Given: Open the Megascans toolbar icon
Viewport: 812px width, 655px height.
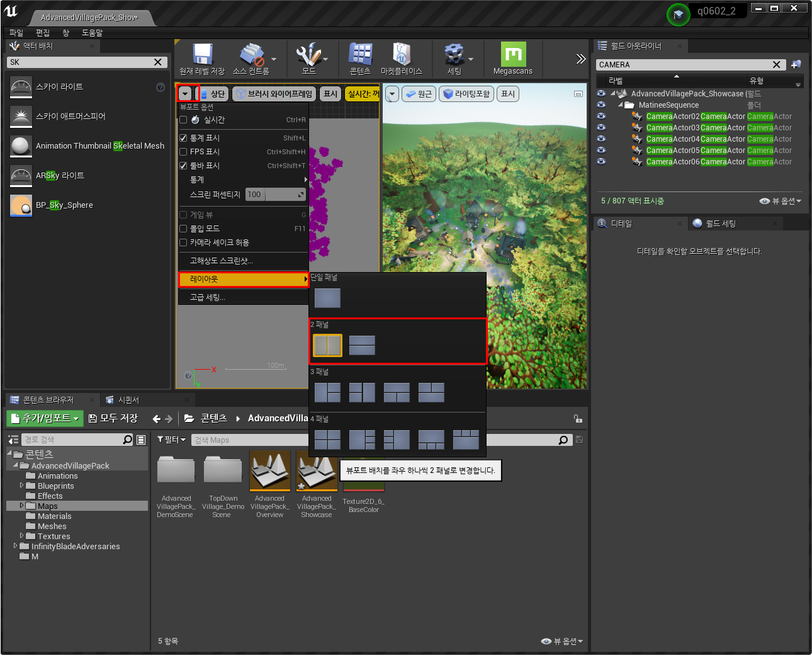Looking at the screenshot, I should [x=513, y=54].
